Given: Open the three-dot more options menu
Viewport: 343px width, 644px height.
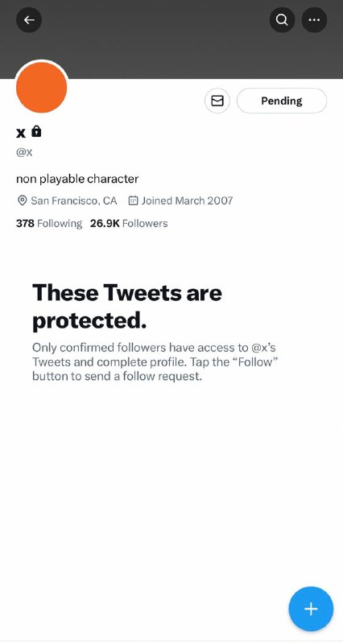Looking at the screenshot, I should point(314,19).
